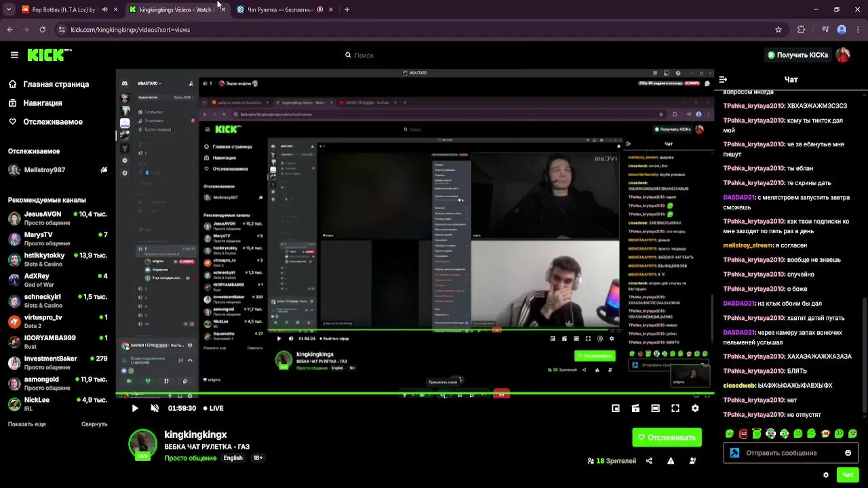
Task: Click the 18 Зрителей viewer count
Action: 612,461
